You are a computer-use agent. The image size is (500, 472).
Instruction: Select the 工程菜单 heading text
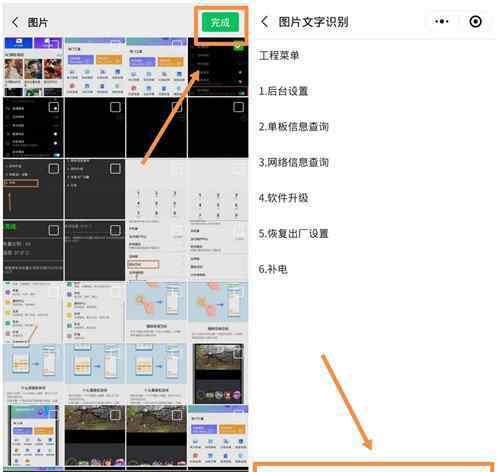[x=279, y=55]
